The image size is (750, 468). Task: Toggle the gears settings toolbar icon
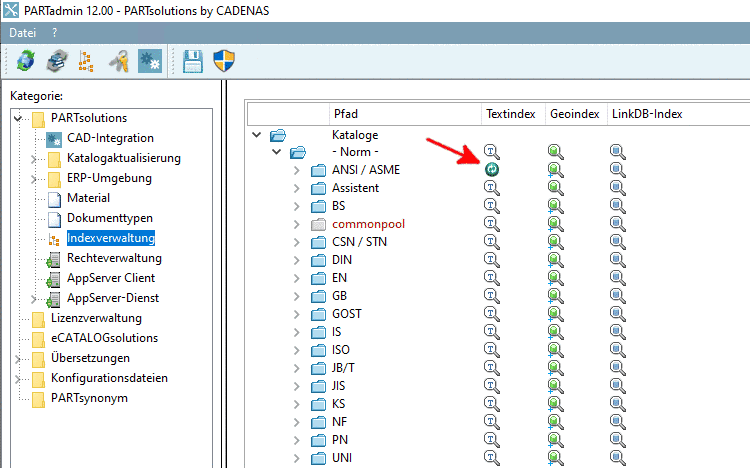tap(150, 61)
